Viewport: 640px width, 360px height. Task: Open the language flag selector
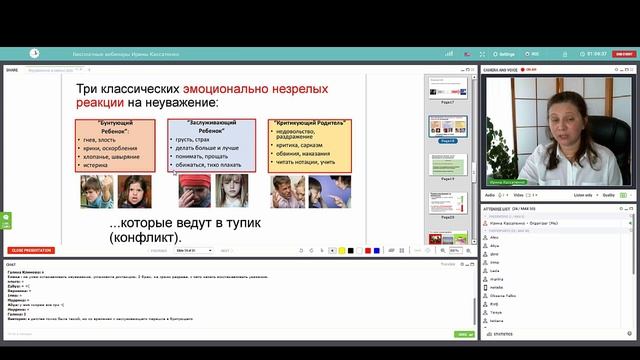[x=467, y=54]
